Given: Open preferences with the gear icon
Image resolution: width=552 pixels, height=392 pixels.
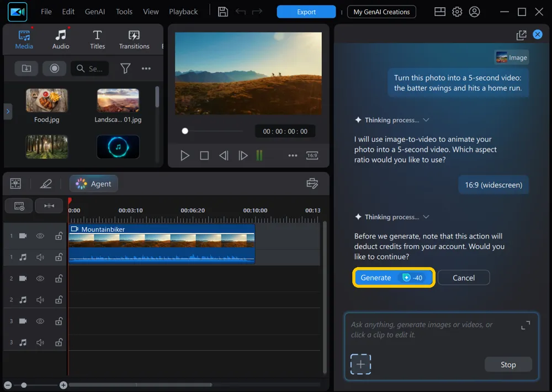Looking at the screenshot, I should [457, 12].
